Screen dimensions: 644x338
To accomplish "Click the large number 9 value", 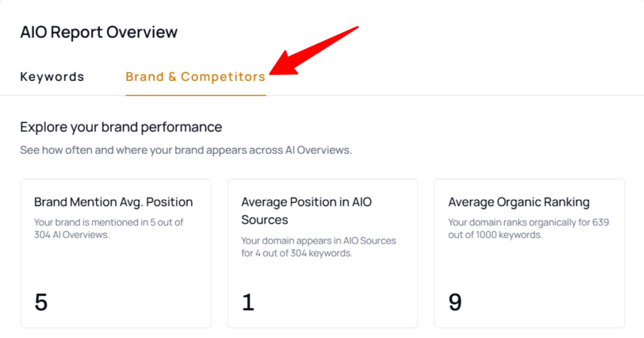I will [455, 302].
